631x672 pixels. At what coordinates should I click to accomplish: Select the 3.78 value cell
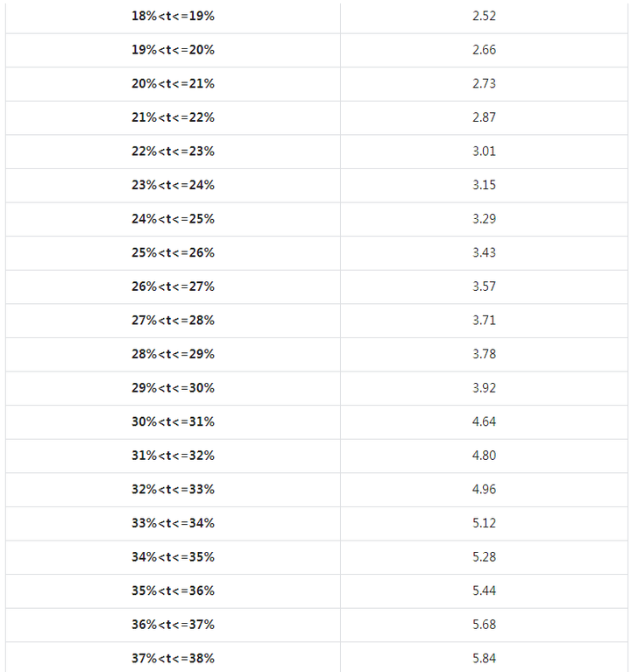click(x=484, y=354)
